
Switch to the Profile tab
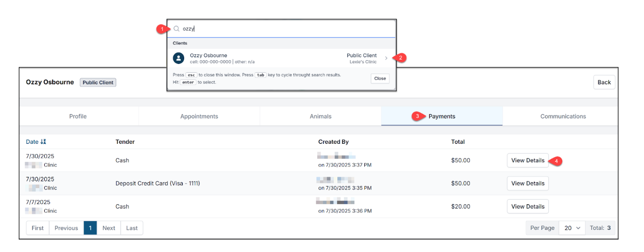coord(78,116)
